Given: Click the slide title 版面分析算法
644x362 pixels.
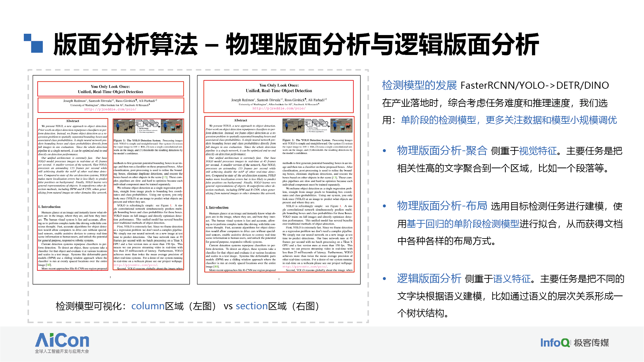Looking at the screenshot, I should [x=126, y=44].
